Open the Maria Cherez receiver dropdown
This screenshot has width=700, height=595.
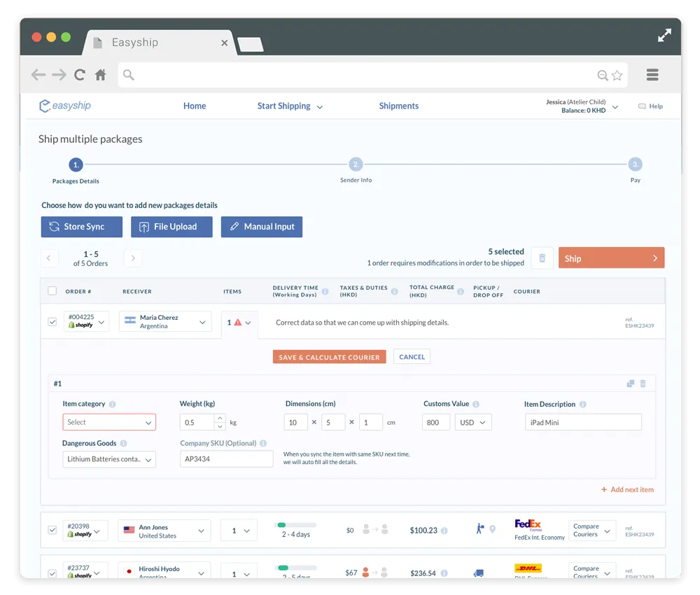coord(164,322)
